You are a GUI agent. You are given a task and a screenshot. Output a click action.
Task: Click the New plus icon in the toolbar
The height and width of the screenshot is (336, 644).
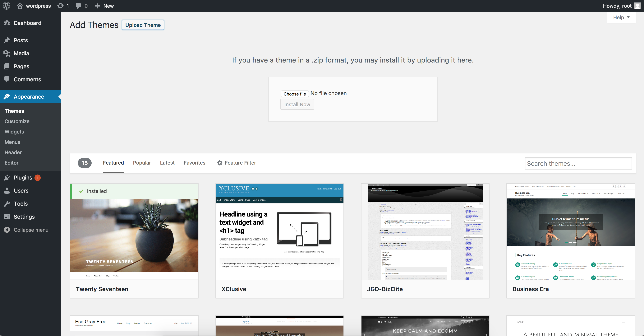click(98, 6)
